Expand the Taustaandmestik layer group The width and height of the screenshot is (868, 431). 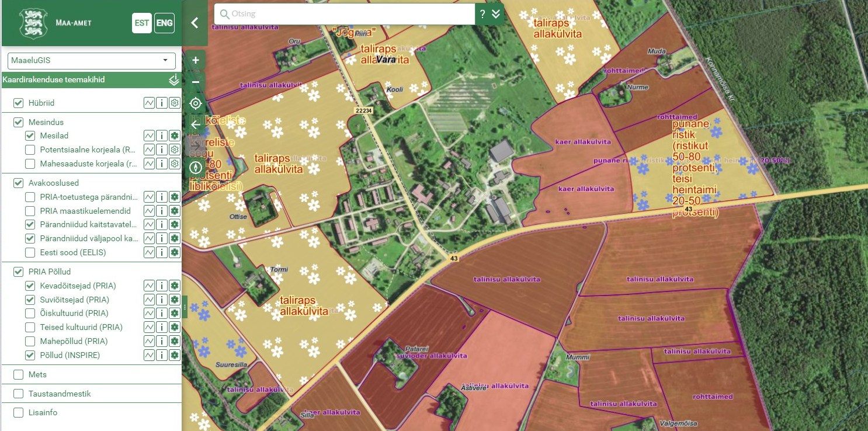tap(60, 394)
